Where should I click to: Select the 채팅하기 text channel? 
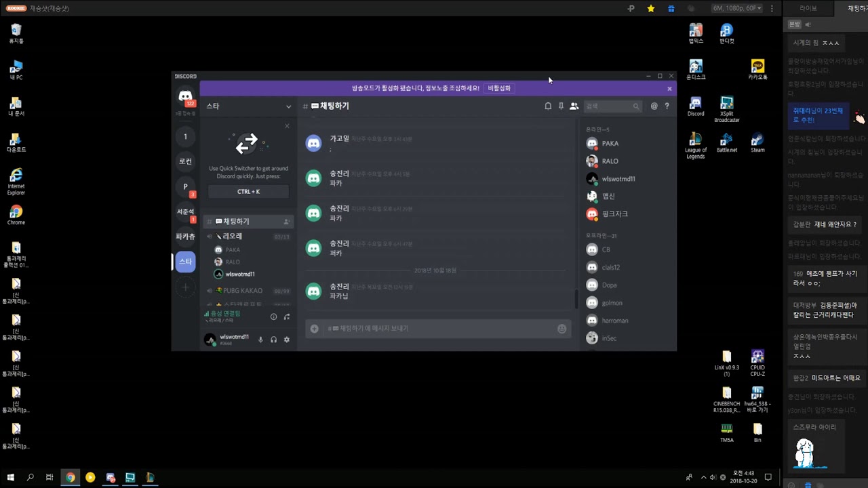[248, 222]
